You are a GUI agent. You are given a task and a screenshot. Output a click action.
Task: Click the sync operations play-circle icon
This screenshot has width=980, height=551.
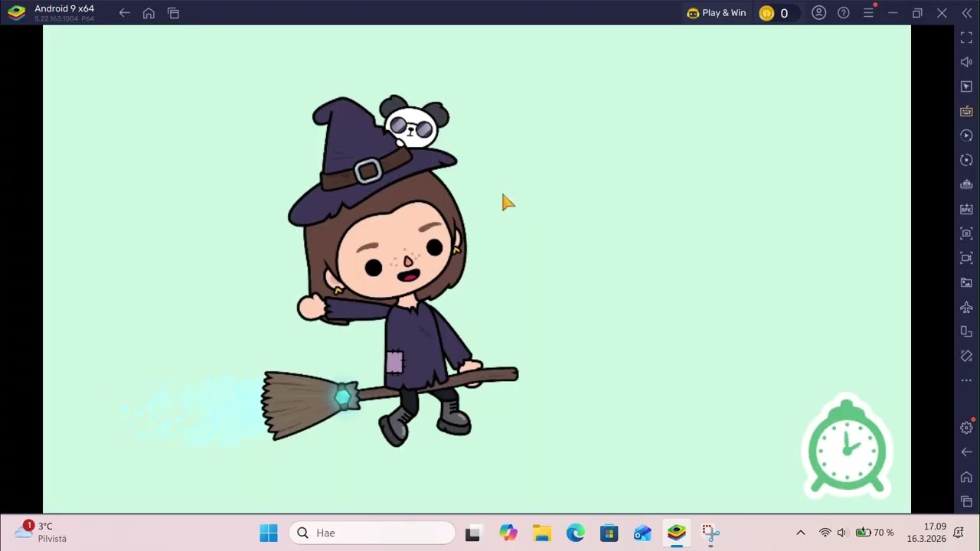[966, 135]
